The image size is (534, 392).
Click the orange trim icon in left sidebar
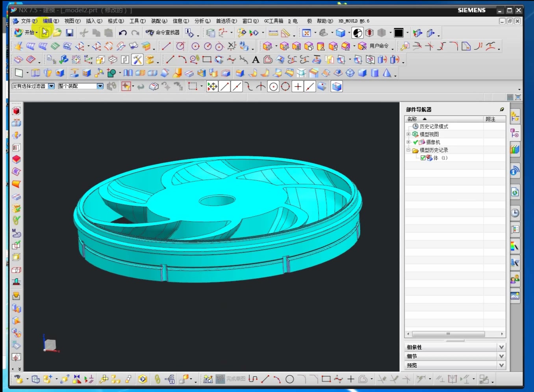[16, 184]
